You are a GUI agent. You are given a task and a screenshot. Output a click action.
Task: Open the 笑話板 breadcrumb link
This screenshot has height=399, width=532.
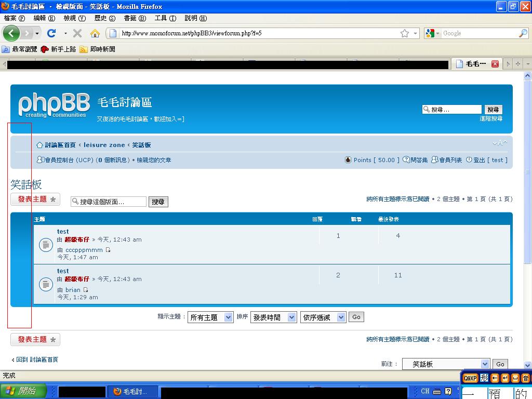click(141, 145)
